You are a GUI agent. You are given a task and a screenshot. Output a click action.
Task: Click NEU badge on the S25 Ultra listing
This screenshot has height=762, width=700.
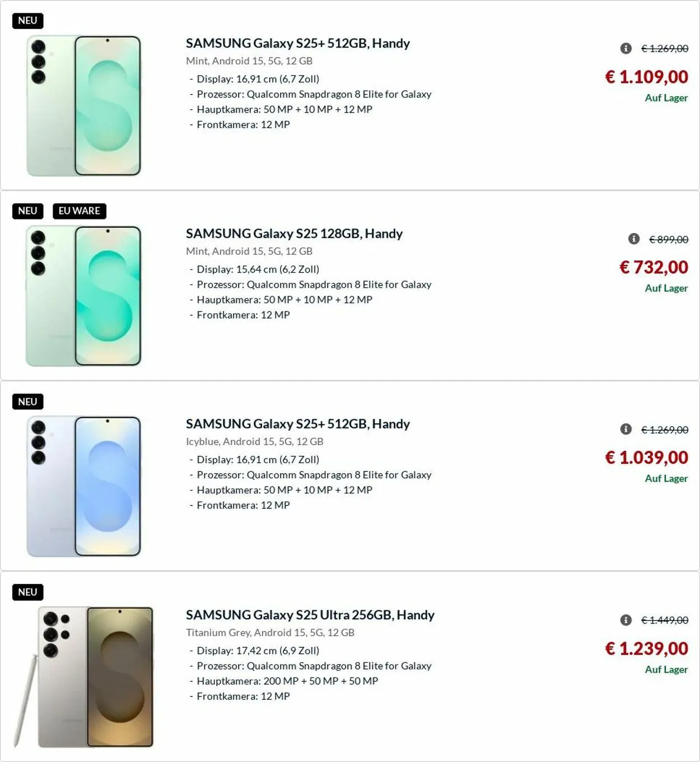[x=27, y=592]
